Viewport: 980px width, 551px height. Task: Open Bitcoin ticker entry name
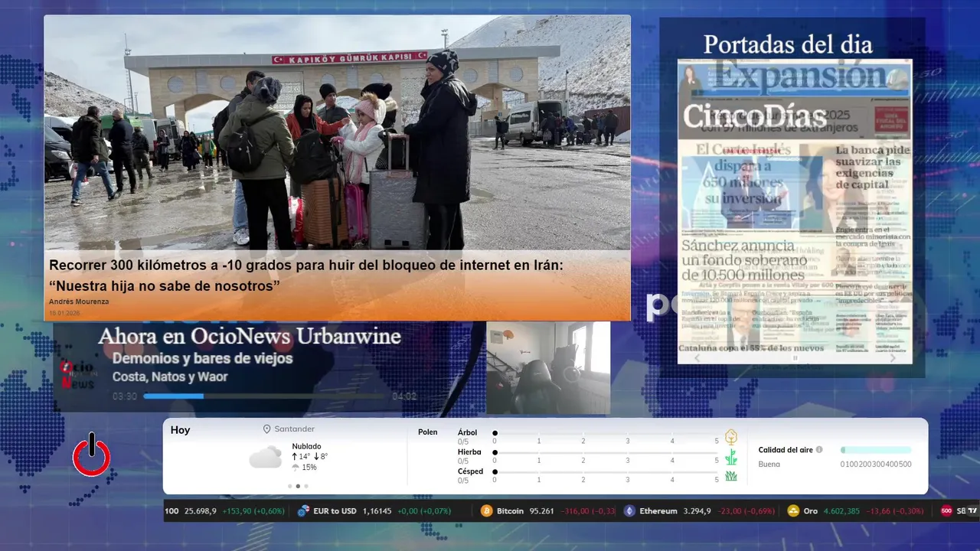[510, 511]
